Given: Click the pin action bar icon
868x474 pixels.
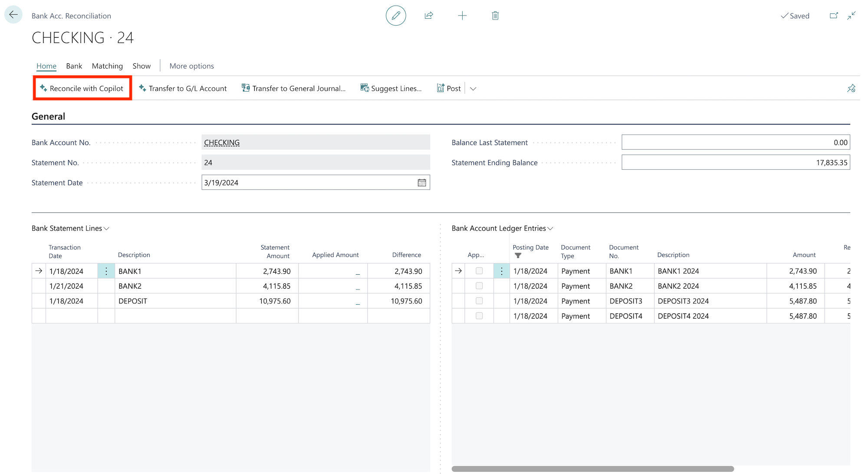Looking at the screenshot, I should (x=851, y=89).
